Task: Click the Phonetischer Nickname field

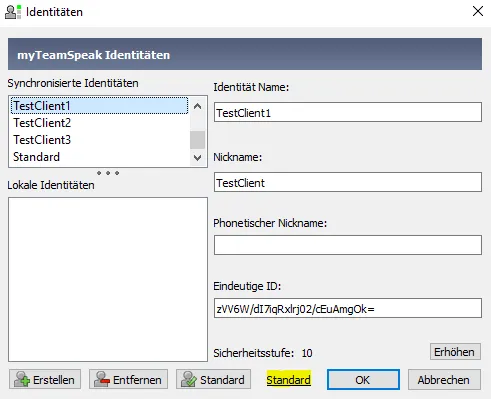Action: click(348, 245)
